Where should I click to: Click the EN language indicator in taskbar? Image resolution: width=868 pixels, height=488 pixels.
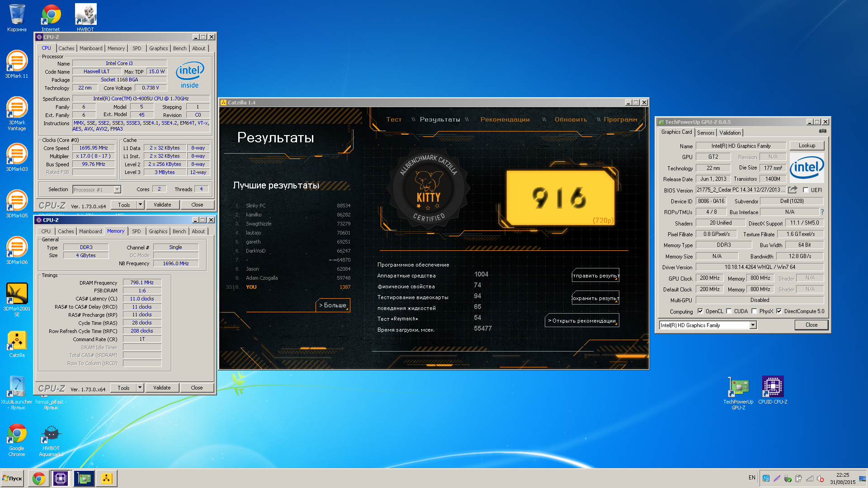[752, 478]
